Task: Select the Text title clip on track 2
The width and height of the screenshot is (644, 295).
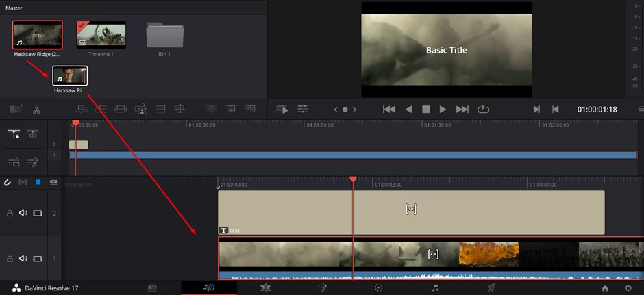Action: (411, 213)
